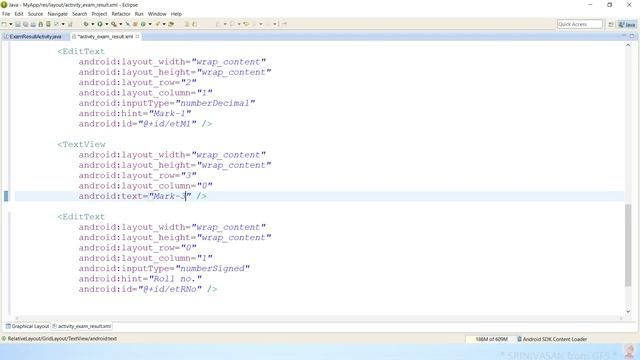Click the editor vertical scrollbar thumb
640x360 pixels.
coord(628,245)
